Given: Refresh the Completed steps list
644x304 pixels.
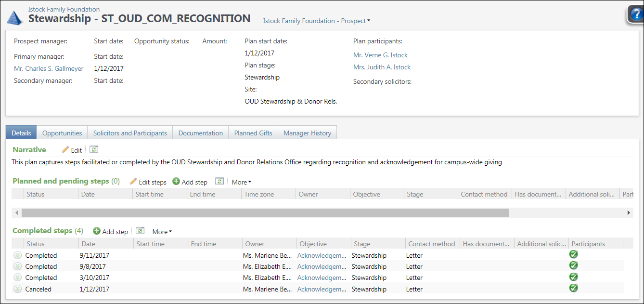Looking at the screenshot, I should 140,231.
